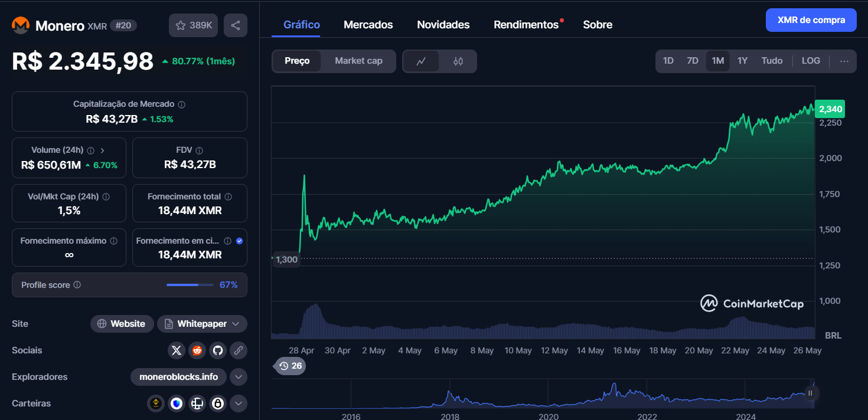Select the 7D time range
The image size is (868, 420).
click(x=693, y=61)
